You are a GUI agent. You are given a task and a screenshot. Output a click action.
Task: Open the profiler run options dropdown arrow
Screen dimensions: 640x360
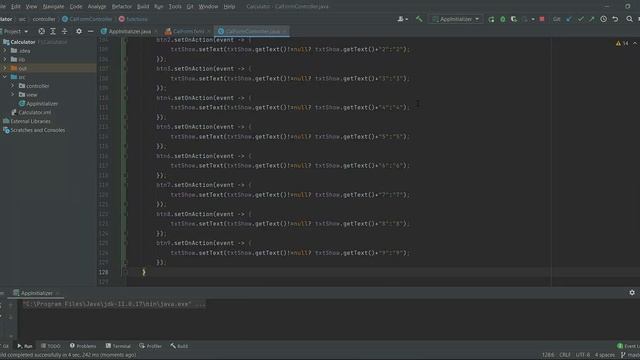[x=533, y=19]
